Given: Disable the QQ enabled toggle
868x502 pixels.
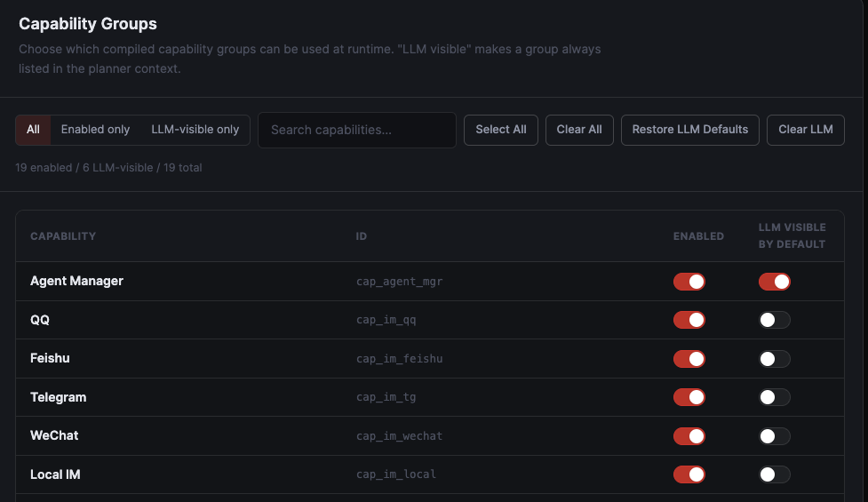Looking at the screenshot, I should [x=689, y=320].
